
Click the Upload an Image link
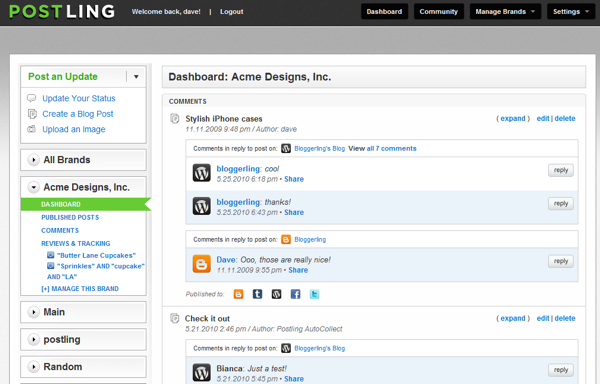73,129
